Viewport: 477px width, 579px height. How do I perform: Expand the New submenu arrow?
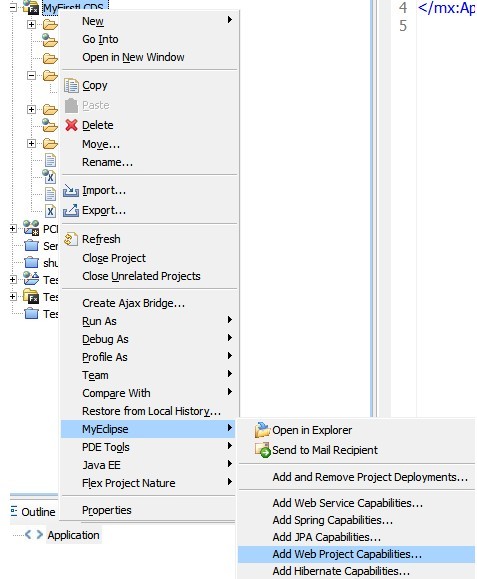(230, 20)
